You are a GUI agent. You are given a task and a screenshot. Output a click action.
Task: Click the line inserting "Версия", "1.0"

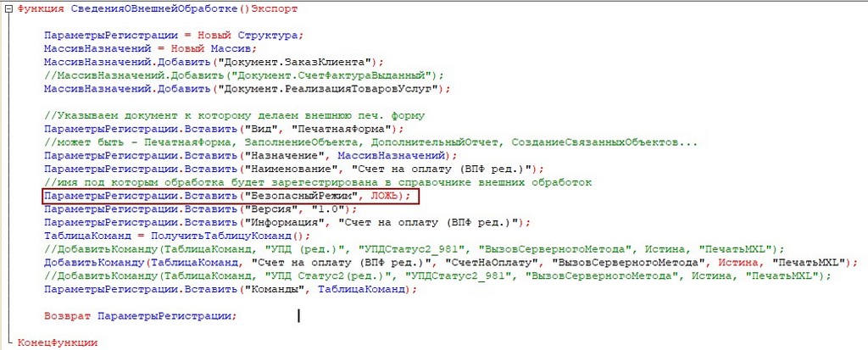(201, 209)
